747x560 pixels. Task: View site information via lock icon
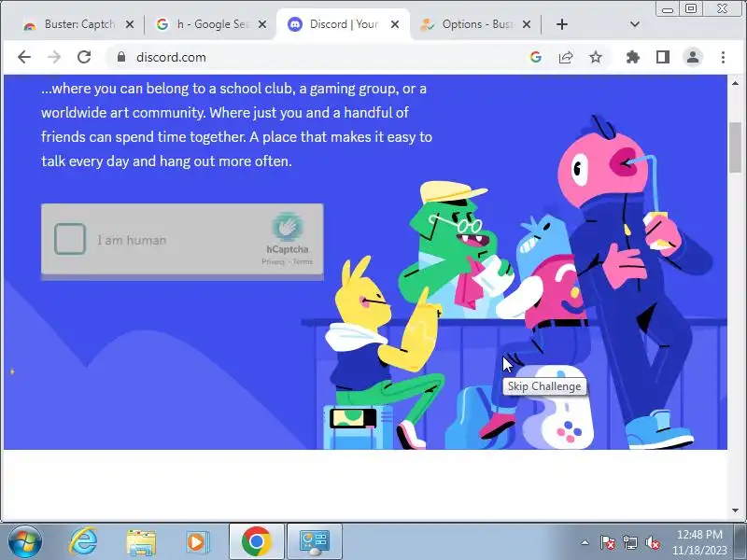point(121,57)
